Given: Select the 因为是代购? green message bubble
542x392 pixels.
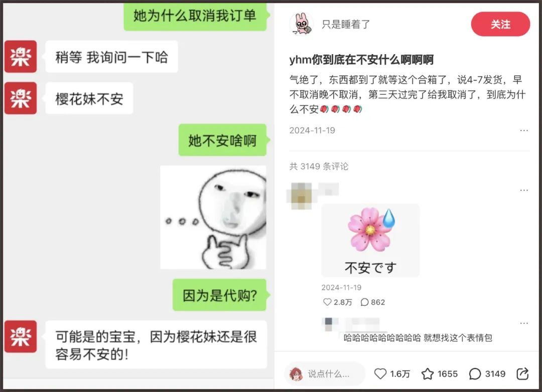Looking at the screenshot, I should (x=219, y=295).
